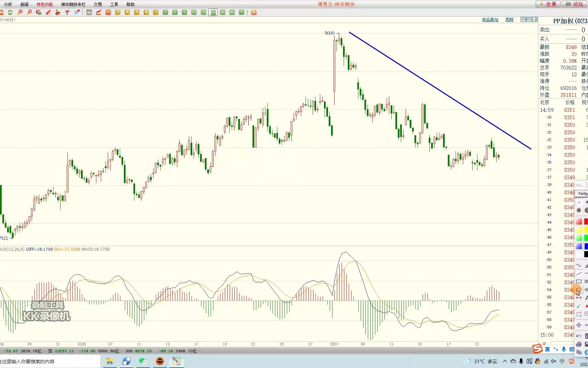588x368 pixels.
Task: Select the rectangle drawing tool in palette
Action: [x=579, y=281]
